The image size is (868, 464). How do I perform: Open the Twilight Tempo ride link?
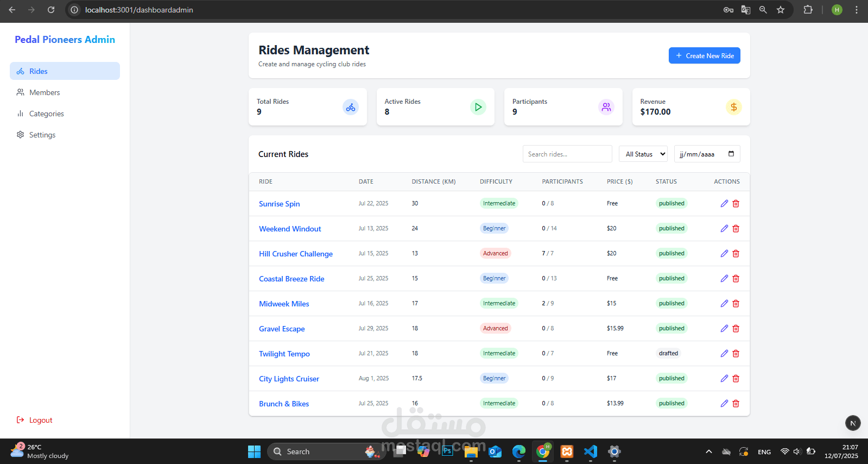[284, 354]
